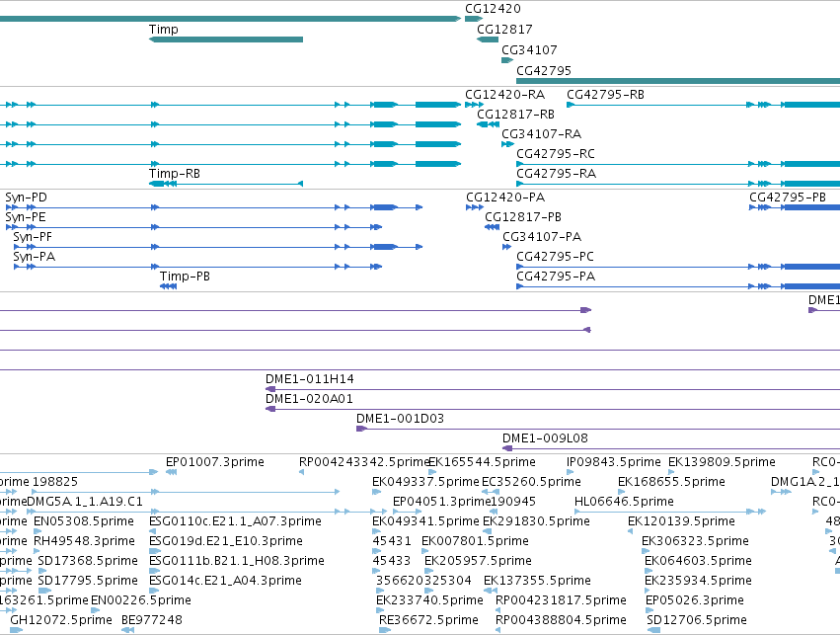Screen dimensions: 840x635
Task: Select the EK137355.5prime EST label
Action: [537, 581]
